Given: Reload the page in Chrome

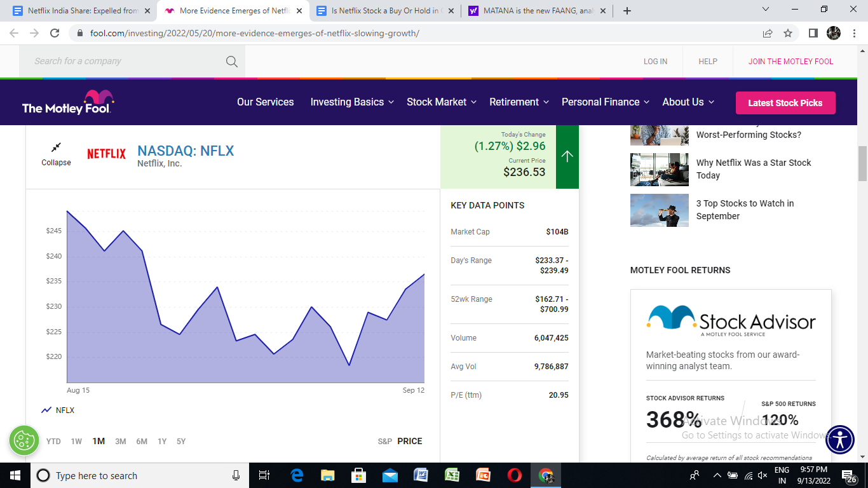Looking at the screenshot, I should tap(55, 33).
